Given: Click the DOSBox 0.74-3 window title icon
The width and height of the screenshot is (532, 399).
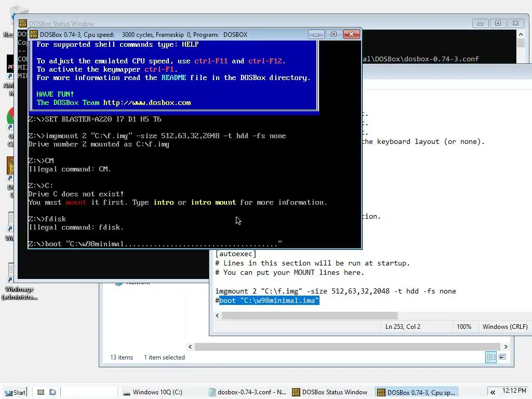Looking at the screenshot, I should [34, 34].
